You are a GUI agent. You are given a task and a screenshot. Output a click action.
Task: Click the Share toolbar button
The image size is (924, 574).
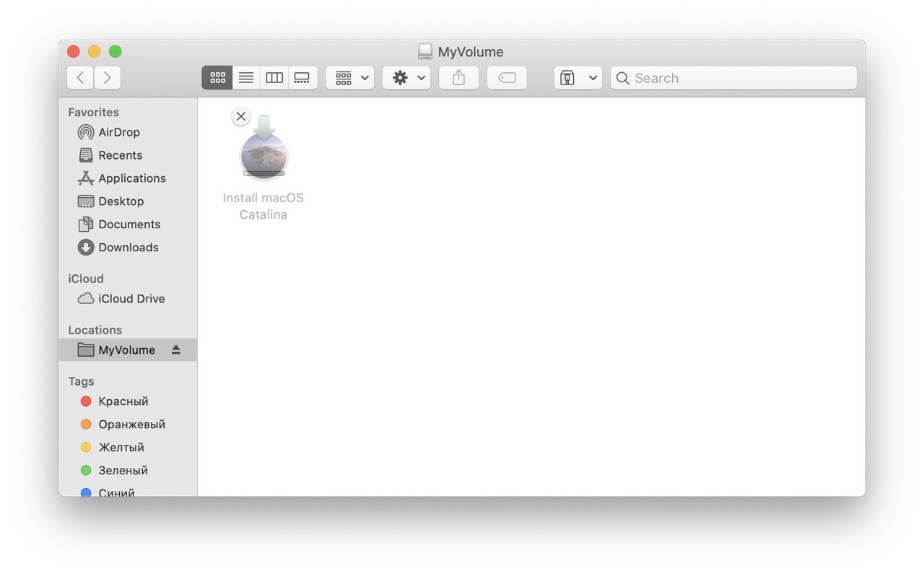pos(459,78)
